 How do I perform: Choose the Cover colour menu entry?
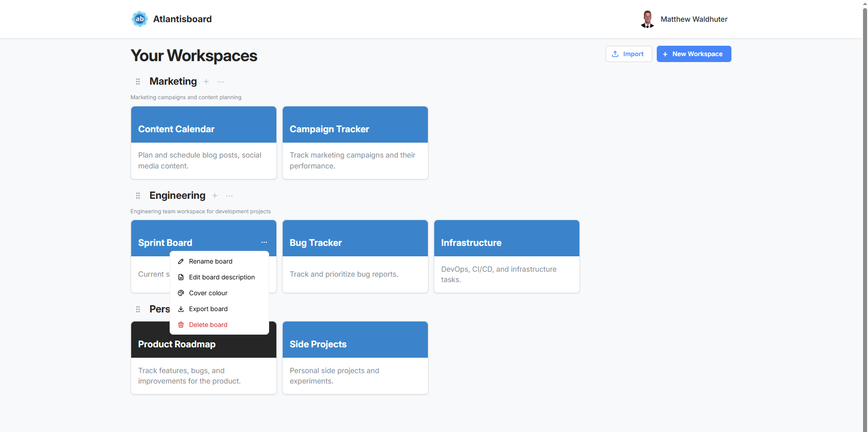pyautogui.click(x=219, y=293)
